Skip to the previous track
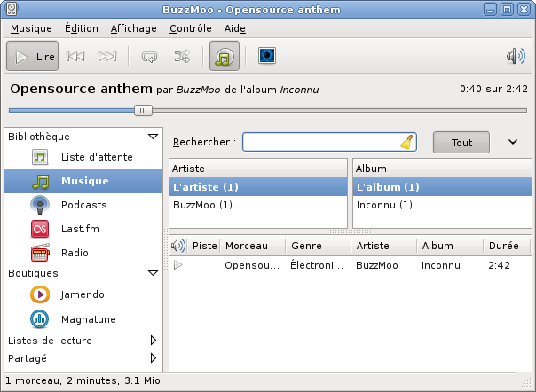The width and height of the screenshot is (536, 392). (x=75, y=56)
